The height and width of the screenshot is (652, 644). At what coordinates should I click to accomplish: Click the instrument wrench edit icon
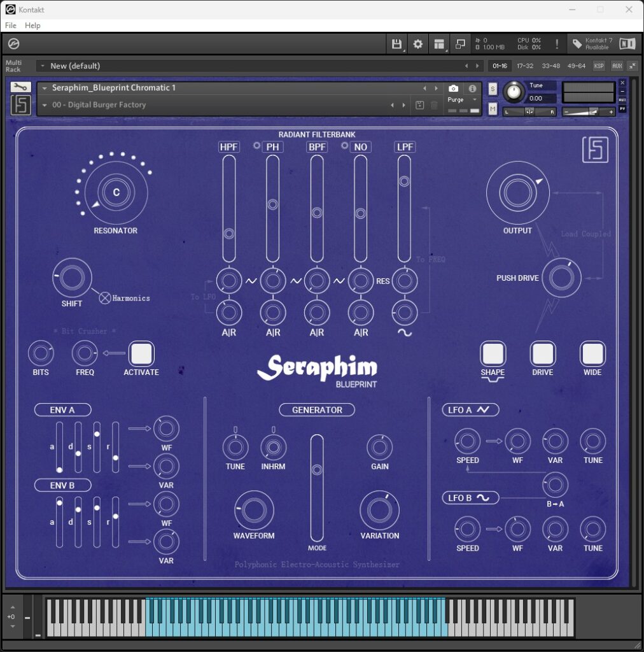tap(20, 88)
